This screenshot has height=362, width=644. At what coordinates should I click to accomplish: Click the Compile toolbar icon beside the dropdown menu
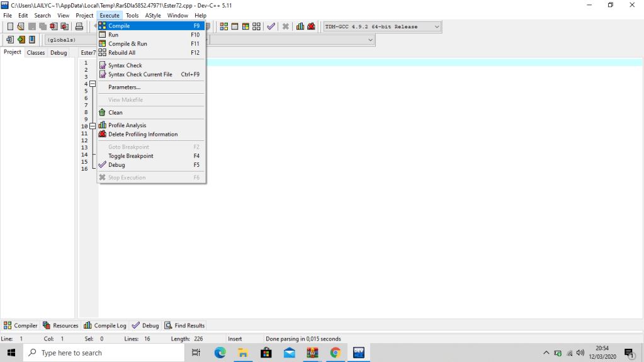(x=223, y=26)
